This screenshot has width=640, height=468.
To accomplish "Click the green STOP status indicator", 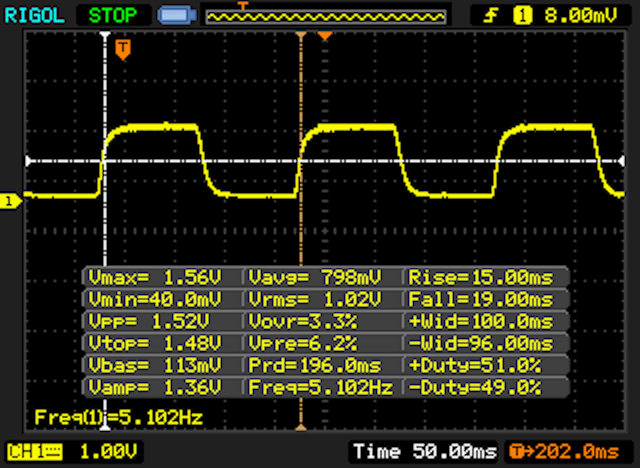I will [113, 16].
